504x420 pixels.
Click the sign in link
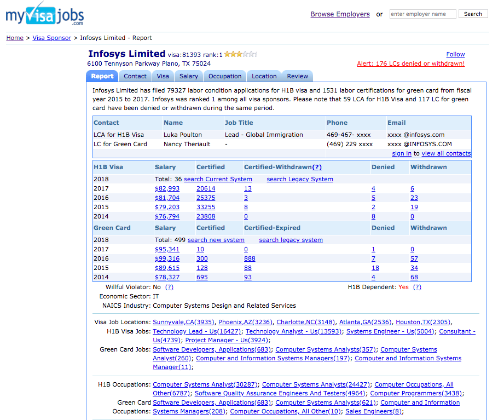402,153
